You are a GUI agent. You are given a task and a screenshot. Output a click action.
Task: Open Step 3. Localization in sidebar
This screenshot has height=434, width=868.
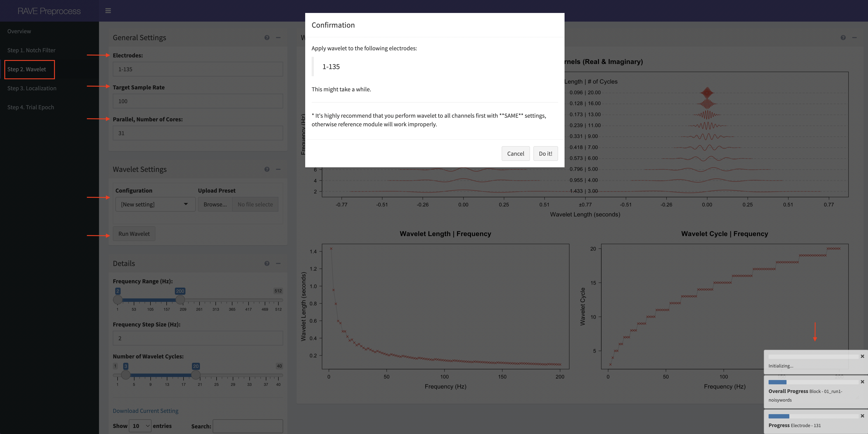point(32,88)
